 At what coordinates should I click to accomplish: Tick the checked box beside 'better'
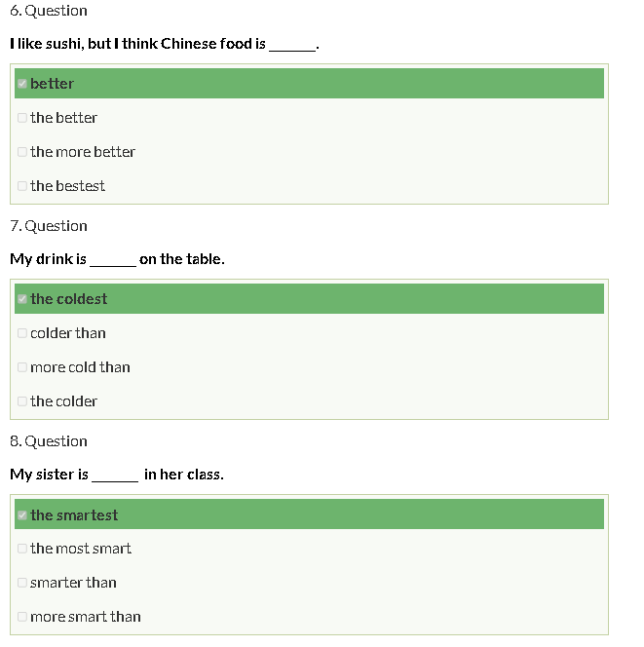click(x=22, y=84)
